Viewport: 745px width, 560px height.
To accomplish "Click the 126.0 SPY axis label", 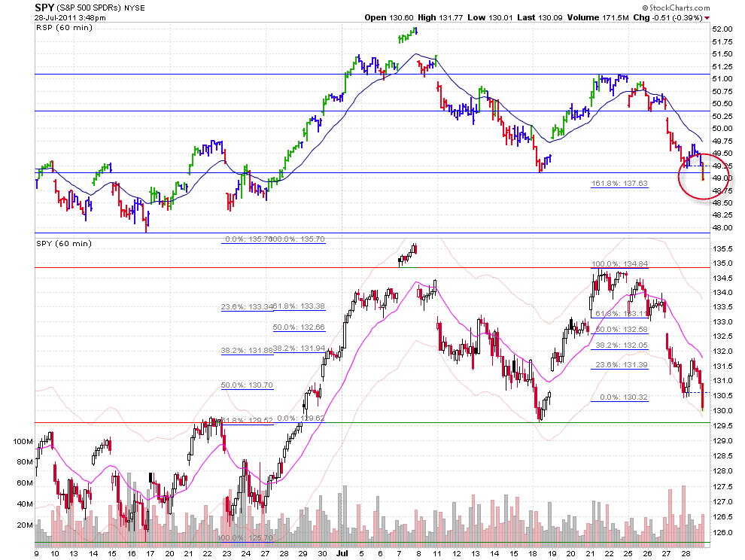I will (x=722, y=532).
